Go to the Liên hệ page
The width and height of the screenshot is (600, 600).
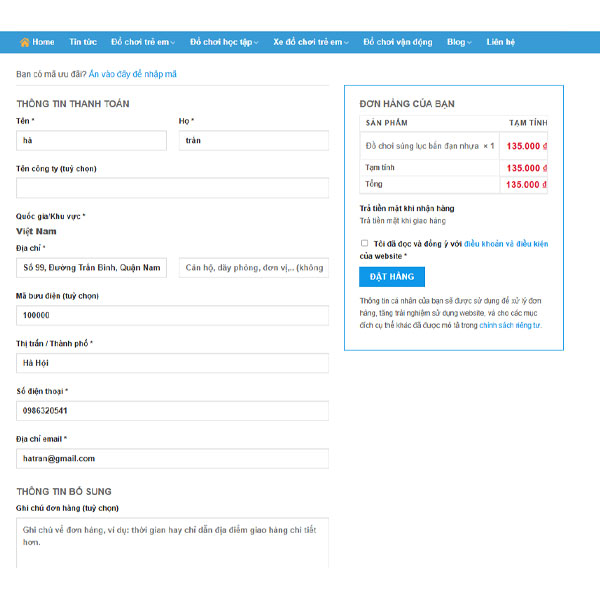pos(501,42)
